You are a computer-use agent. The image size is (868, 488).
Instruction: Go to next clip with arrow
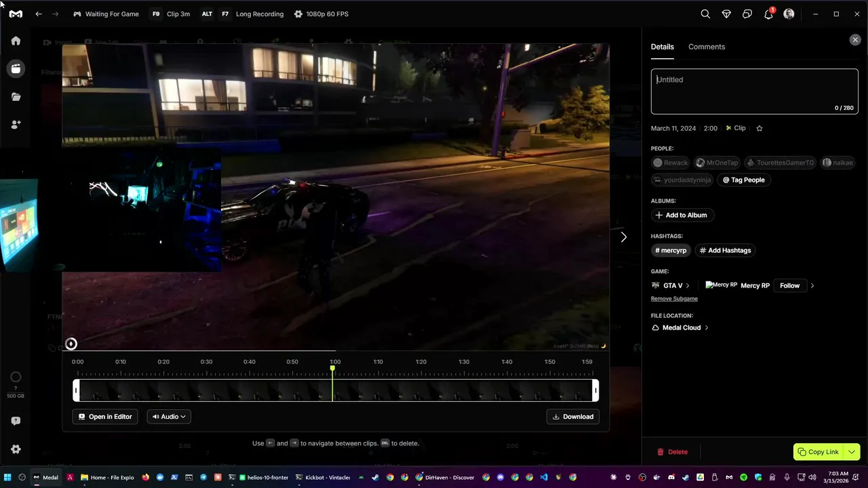point(624,237)
